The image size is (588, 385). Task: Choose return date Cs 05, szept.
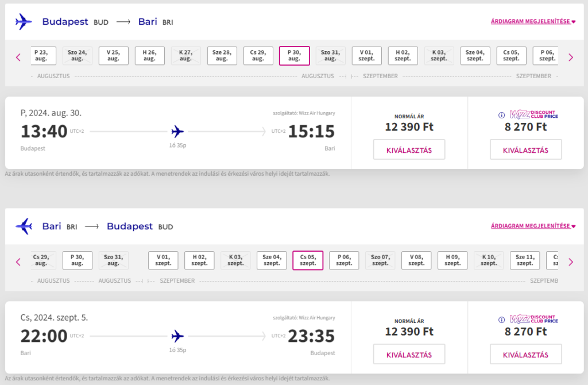(308, 260)
